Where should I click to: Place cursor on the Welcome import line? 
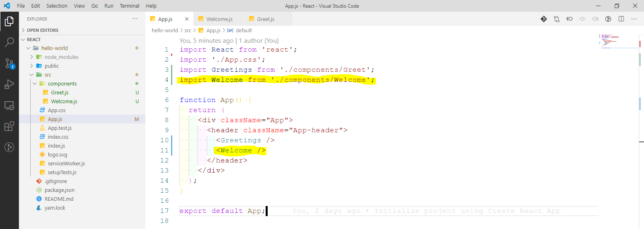coord(277,80)
